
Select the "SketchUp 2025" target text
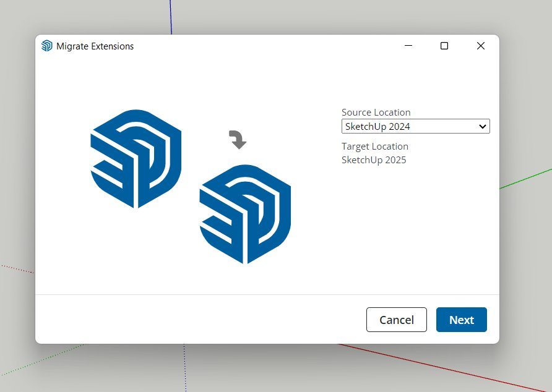[374, 160]
